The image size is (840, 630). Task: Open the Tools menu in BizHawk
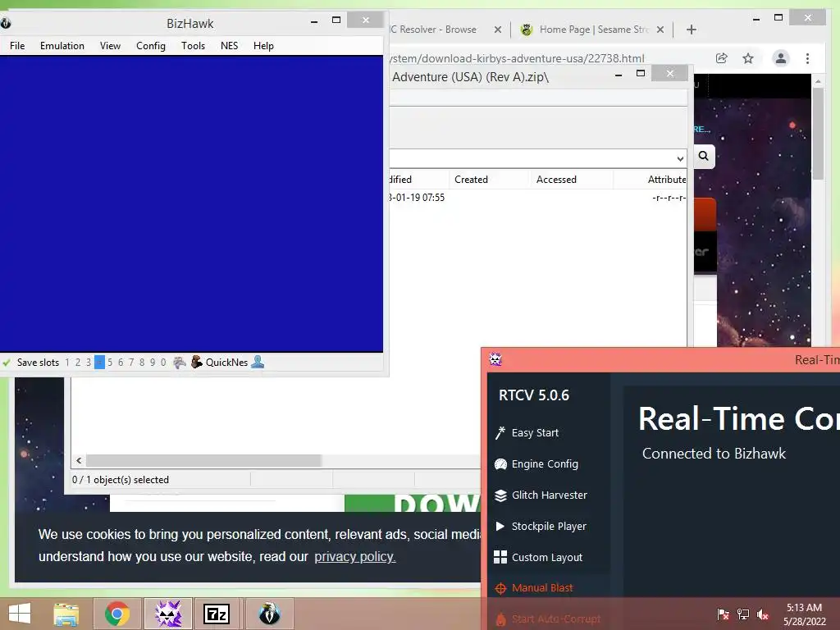point(193,46)
